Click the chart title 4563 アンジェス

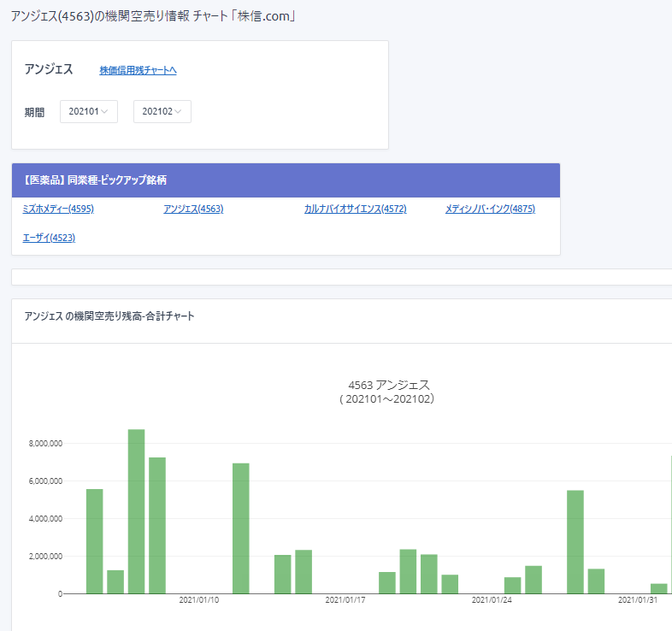389,385
